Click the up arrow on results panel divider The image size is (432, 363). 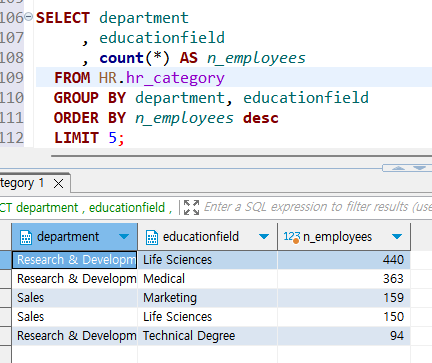[398, 168]
